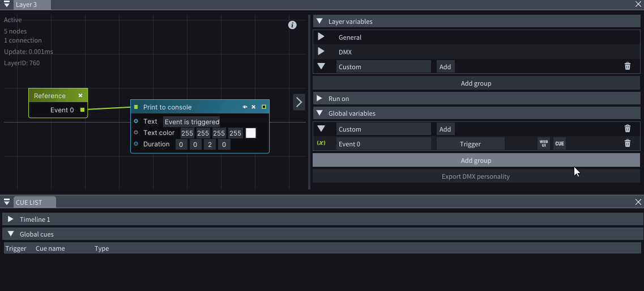
Task: Click the info icon in the node graph
Action: point(292,25)
